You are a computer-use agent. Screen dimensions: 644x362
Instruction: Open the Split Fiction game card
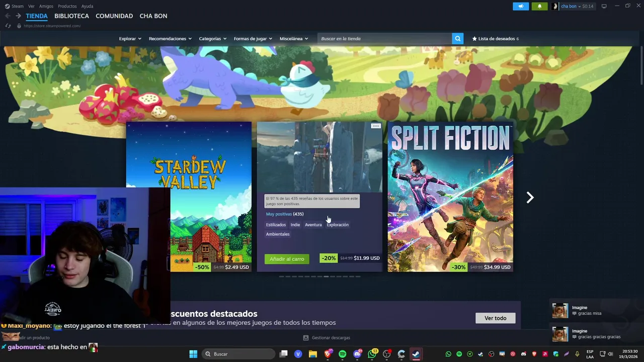[x=450, y=197]
